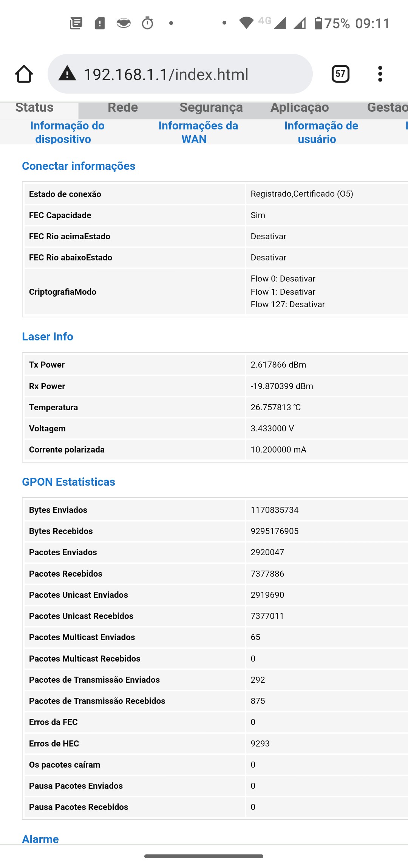This screenshot has height=868, width=408.
Task: Select the Aplicação tab
Action: (300, 108)
